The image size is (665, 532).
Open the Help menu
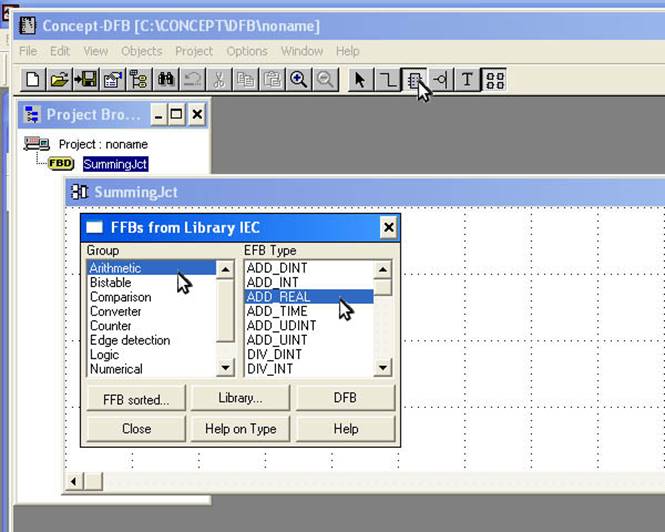coord(347,51)
